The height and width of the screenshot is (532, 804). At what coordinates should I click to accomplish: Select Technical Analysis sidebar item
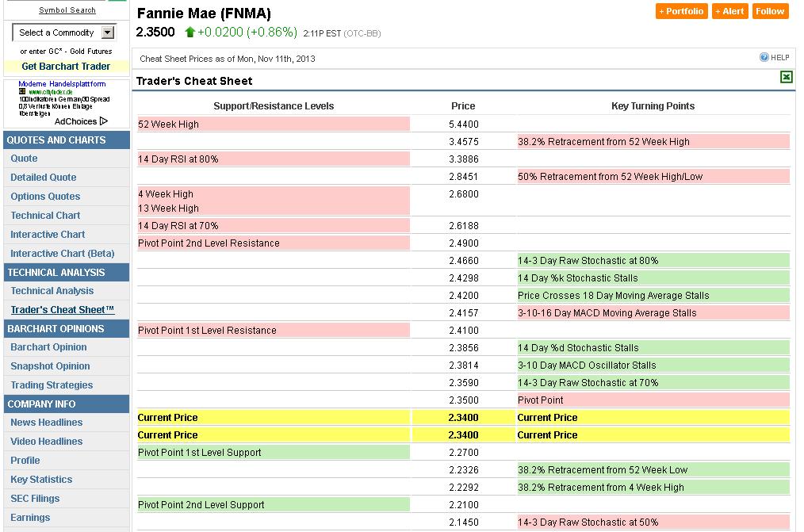[x=52, y=291]
